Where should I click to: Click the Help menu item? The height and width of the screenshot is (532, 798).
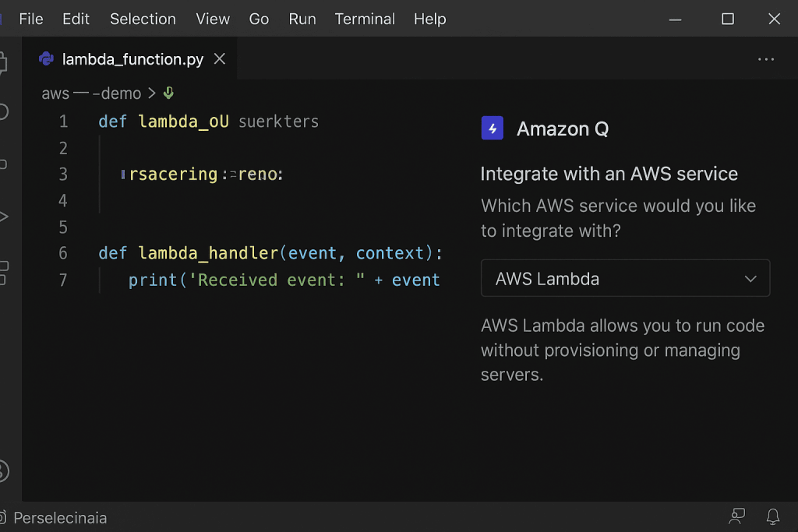[429, 19]
